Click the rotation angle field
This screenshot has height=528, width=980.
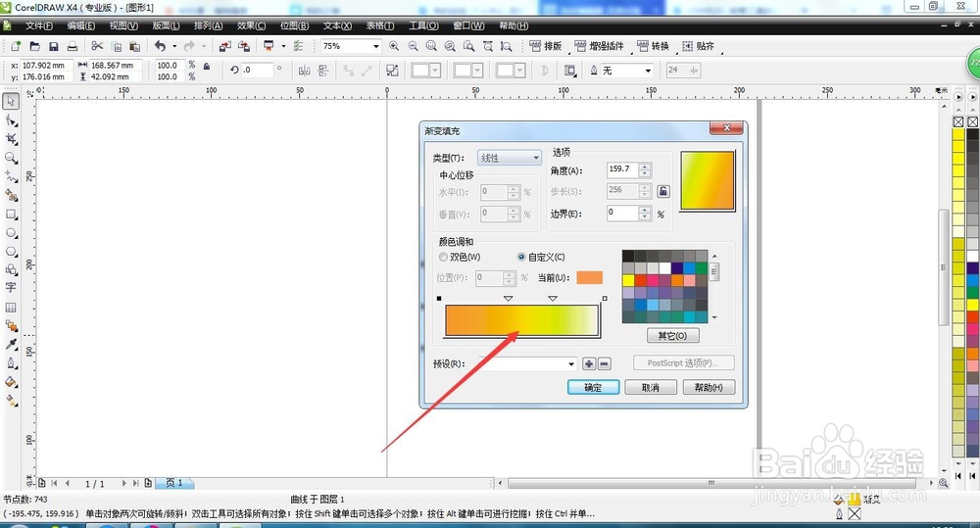(257, 70)
